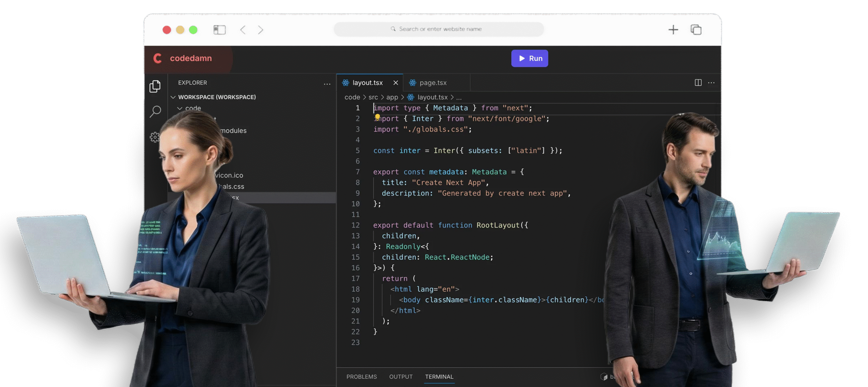Viewport: 868px width, 387px height.
Task: Split the editor with split icon
Action: pyautogui.click(x=698, y=83)
